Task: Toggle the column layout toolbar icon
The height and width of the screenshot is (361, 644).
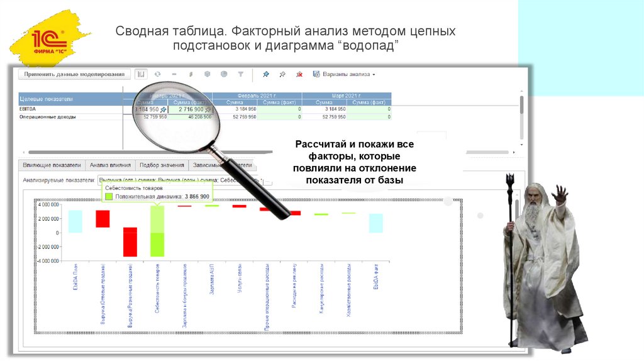Action: [x=141, y=74]
